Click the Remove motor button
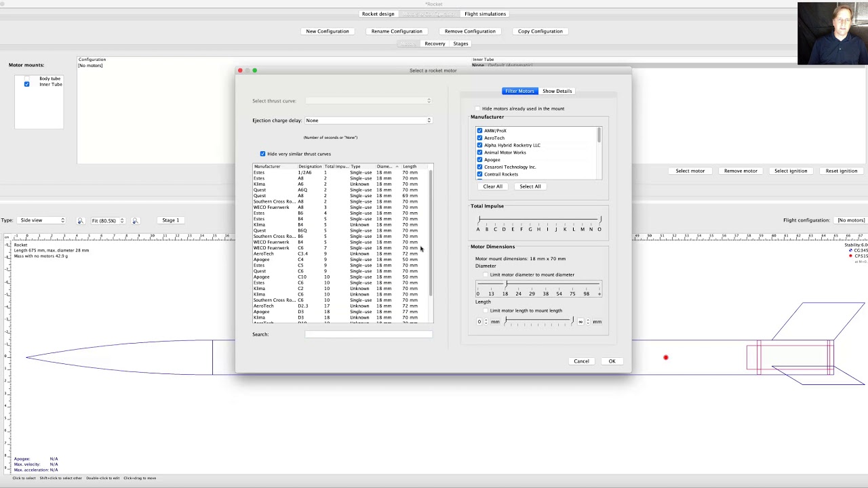 pos(741,171)
